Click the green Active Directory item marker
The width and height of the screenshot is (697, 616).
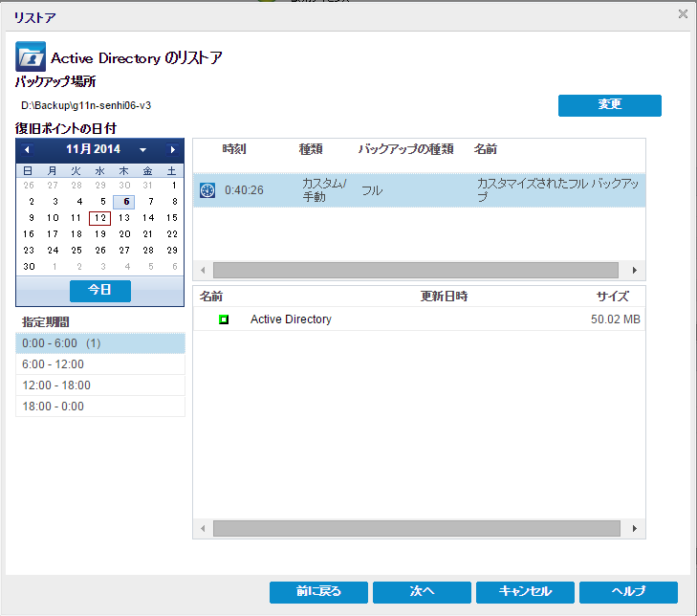pyautogui.click(x=224, y=319)
